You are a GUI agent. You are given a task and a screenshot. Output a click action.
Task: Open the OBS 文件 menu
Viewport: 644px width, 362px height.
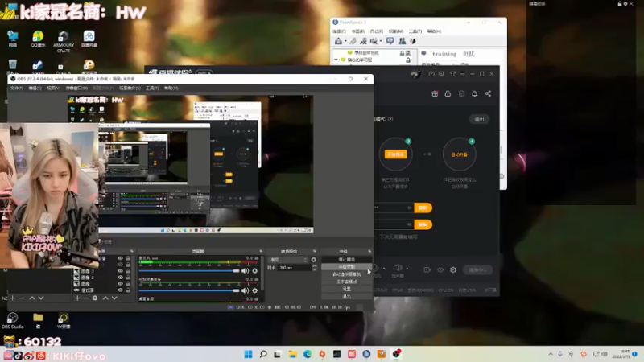[16, 88]
